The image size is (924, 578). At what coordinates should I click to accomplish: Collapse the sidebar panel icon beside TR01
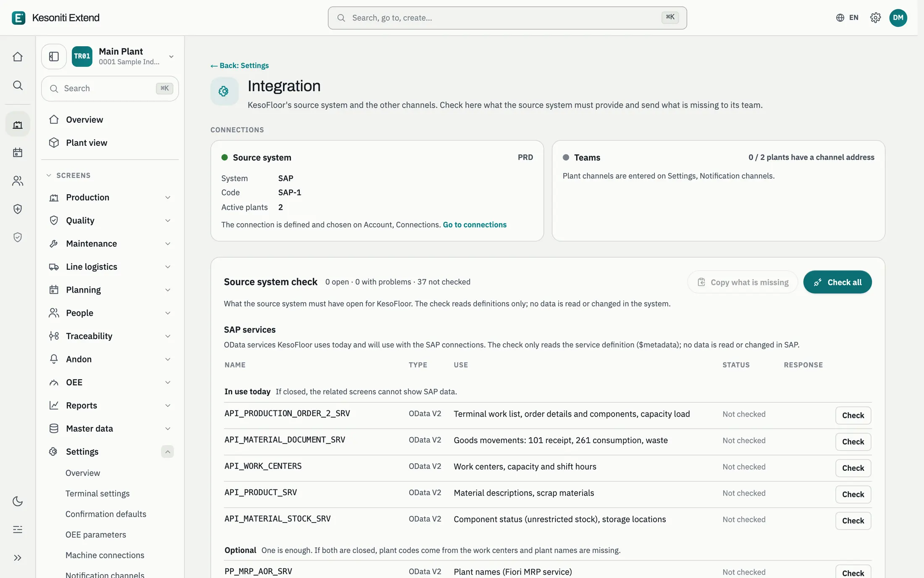54,56
